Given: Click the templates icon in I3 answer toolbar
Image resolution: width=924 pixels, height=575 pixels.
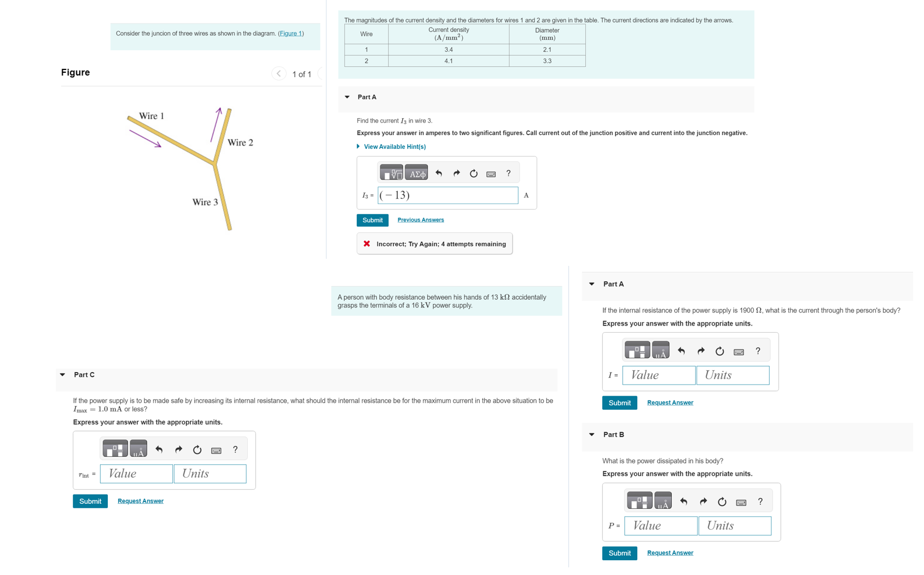Looking at the screenshot, I should (x=391, y=173).
